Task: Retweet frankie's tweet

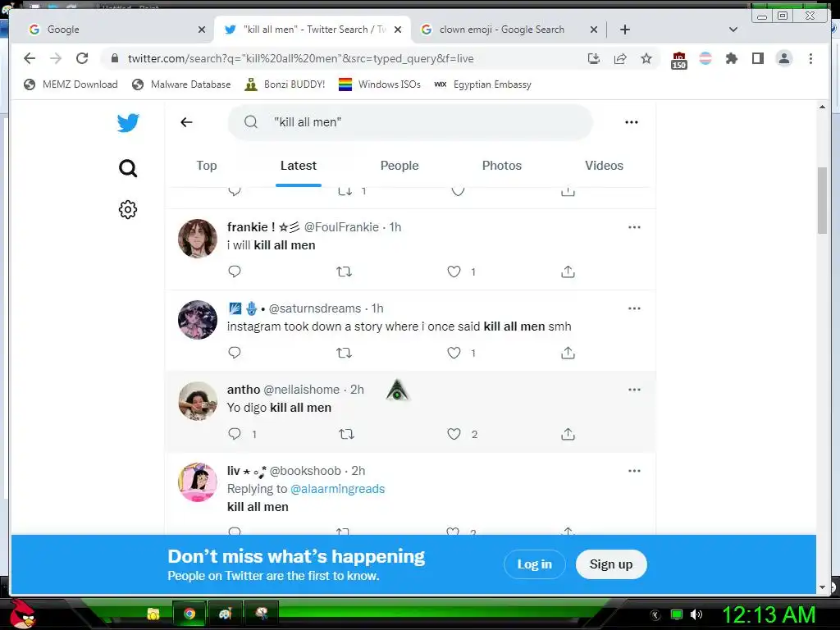Action: [344, 272]
